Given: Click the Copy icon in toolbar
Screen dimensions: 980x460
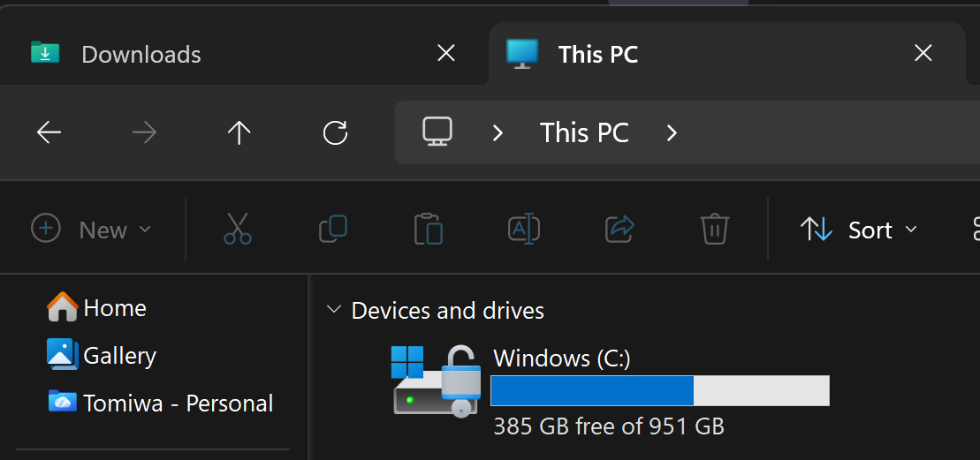Looking at the screenshot, I should click(x=333, y=229).
